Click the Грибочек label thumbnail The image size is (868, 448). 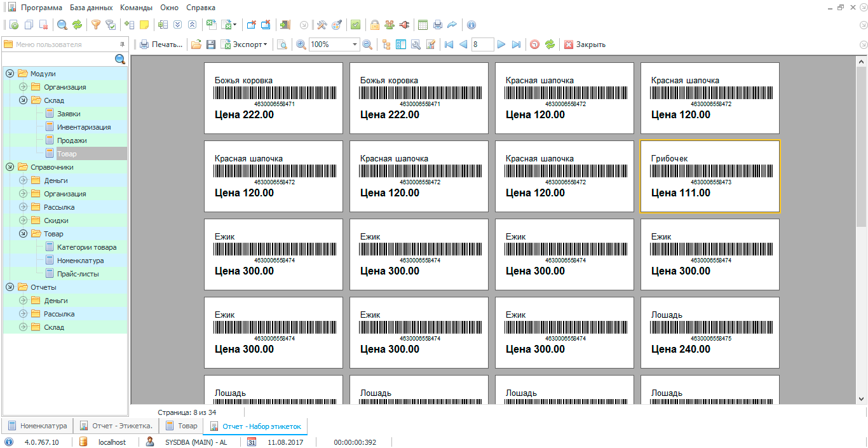710,176
